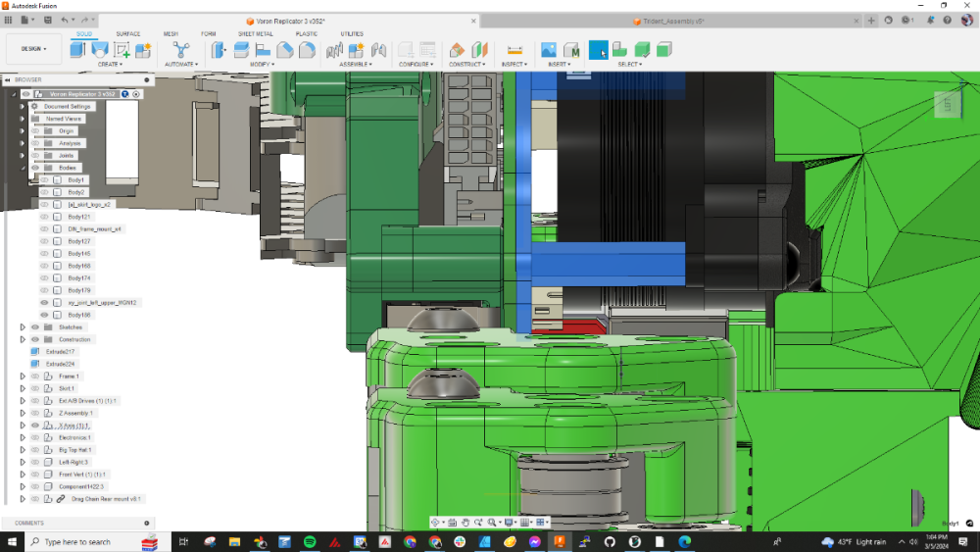Hide the Sketches folder via eye icon
This screenshot has width=980, height=552.
coord(35,326)
